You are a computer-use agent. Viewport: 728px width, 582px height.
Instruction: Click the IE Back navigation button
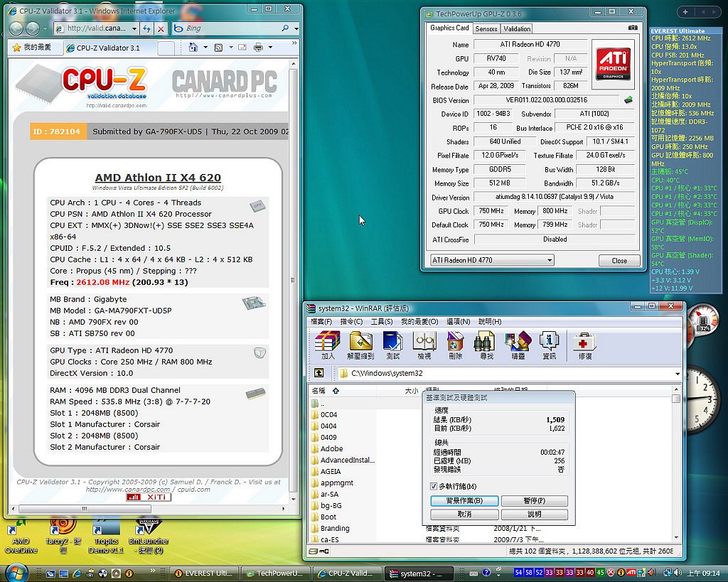click(x=16, y=28)
